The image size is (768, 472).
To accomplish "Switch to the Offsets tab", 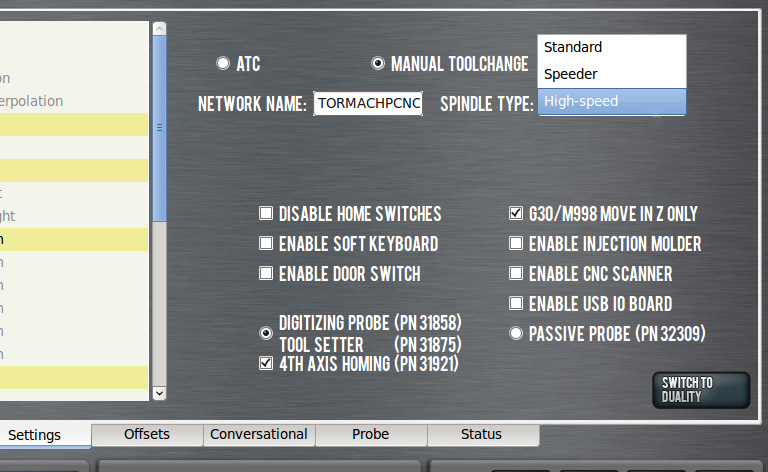I will 147,434.
